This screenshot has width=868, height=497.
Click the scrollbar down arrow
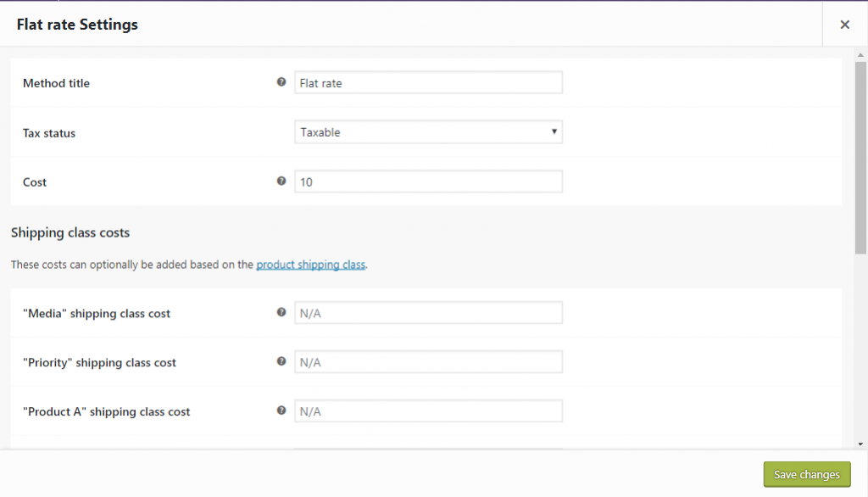860,444
